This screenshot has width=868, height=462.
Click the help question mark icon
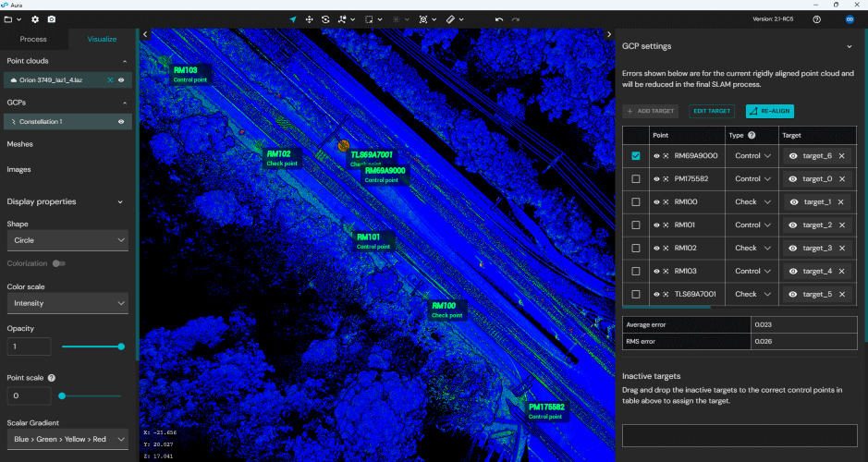(816, 18)
